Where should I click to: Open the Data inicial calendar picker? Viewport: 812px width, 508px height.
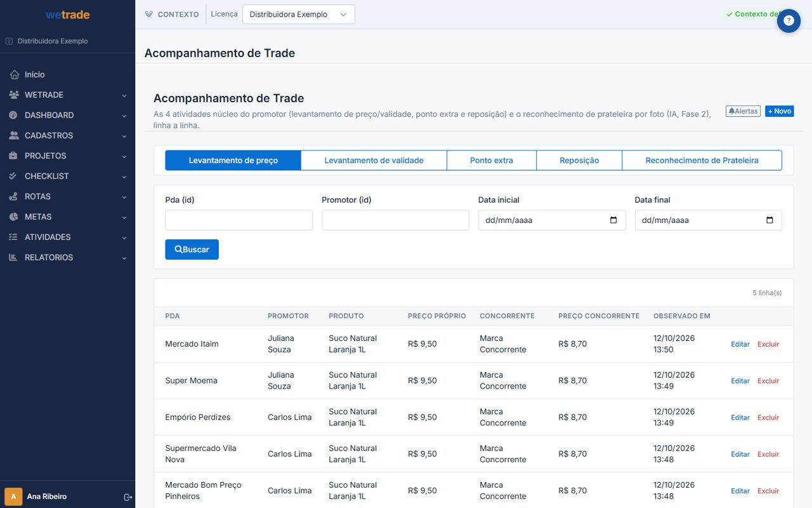coord(613,220)
